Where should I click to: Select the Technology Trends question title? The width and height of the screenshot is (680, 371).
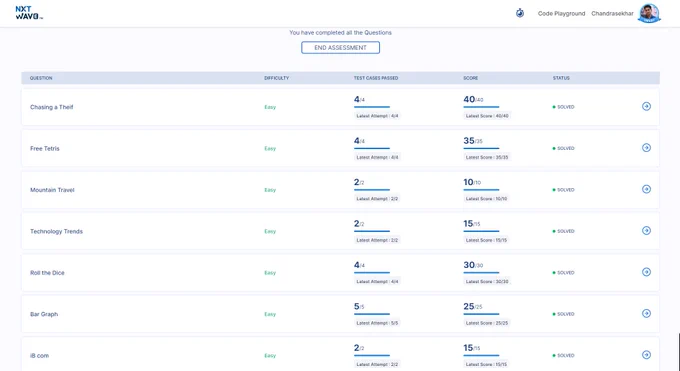56,231
